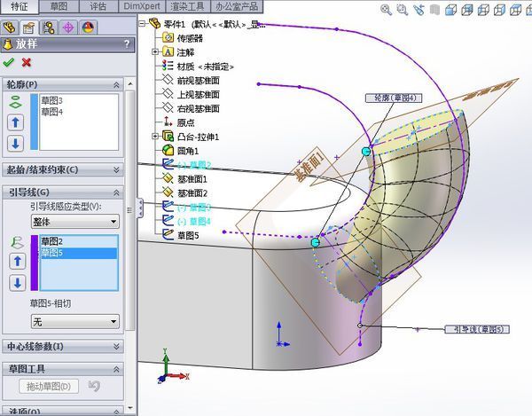
Task: Expand the 中心线参数(I) section
Action: pos(116,347)
